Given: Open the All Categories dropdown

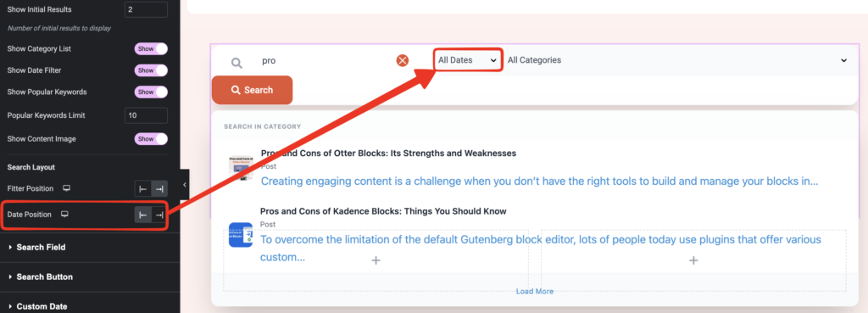Looking at the screenshot, I should coord(677,60).
